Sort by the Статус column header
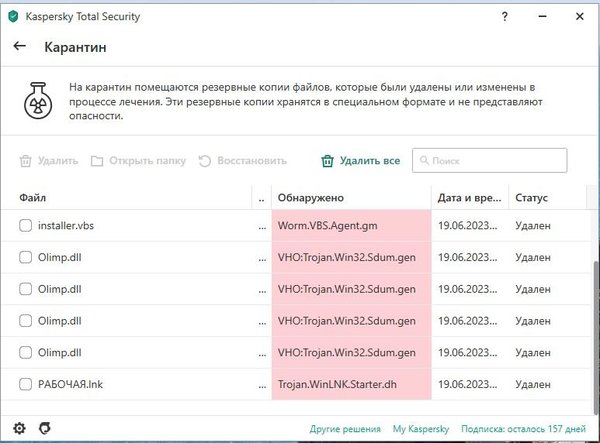Screen dimensions: 600x443 tap(531, 198)
